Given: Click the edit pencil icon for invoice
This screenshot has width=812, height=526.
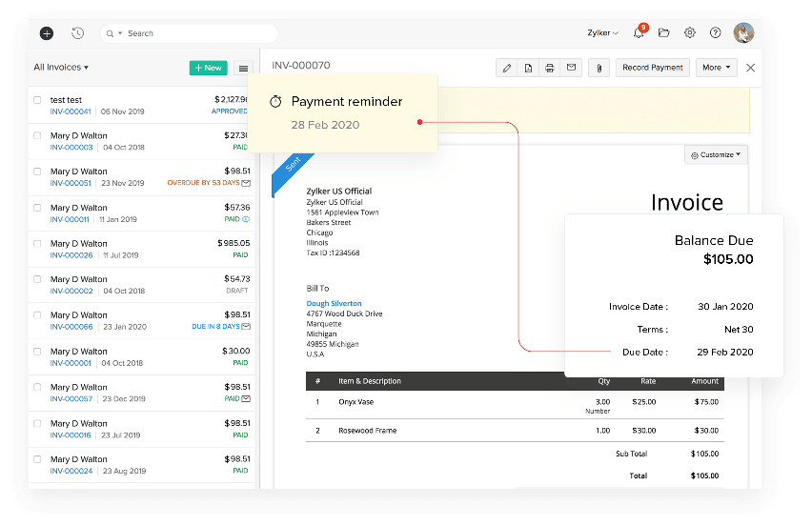Looking at the screenshot, I should [x=507, y=68].
